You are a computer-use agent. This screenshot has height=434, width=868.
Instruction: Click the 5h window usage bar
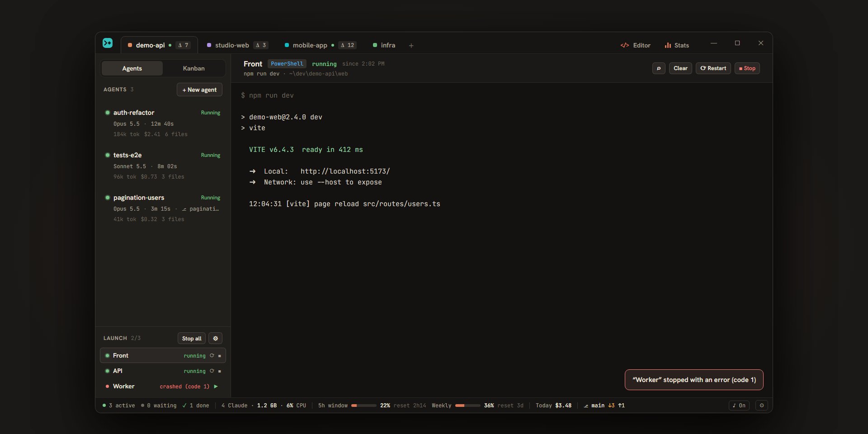(x=364, y=406)
